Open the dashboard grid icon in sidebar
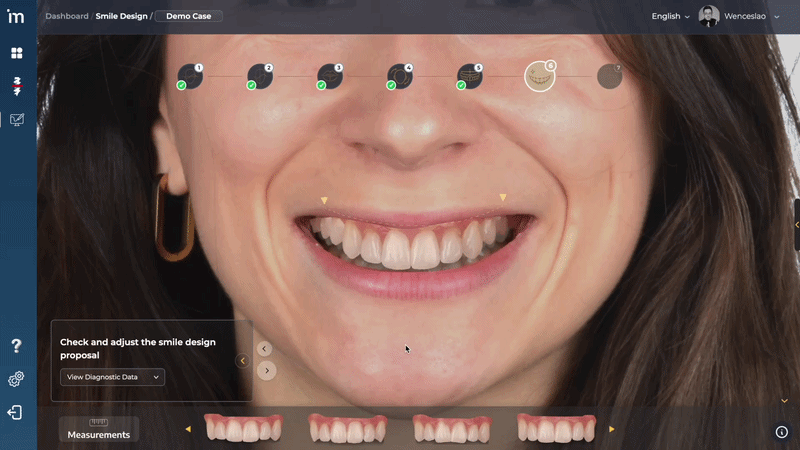 coord(17,53)
